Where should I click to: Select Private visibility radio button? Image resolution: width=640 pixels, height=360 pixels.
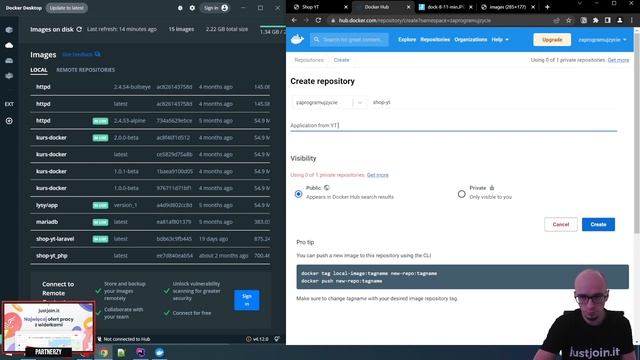tap(462, 194)
